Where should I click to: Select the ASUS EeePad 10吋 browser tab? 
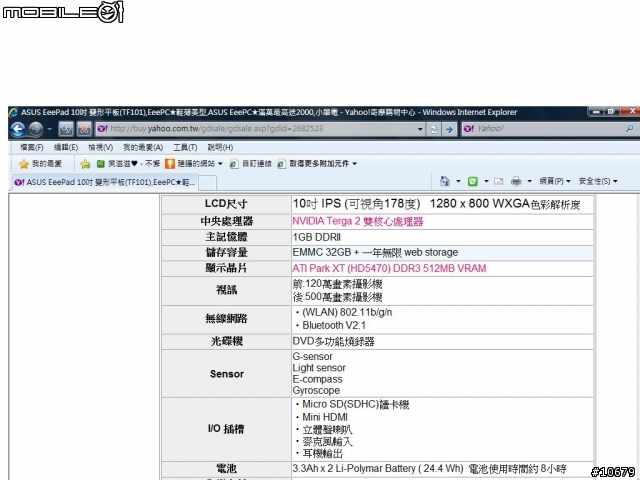(105, 182)
